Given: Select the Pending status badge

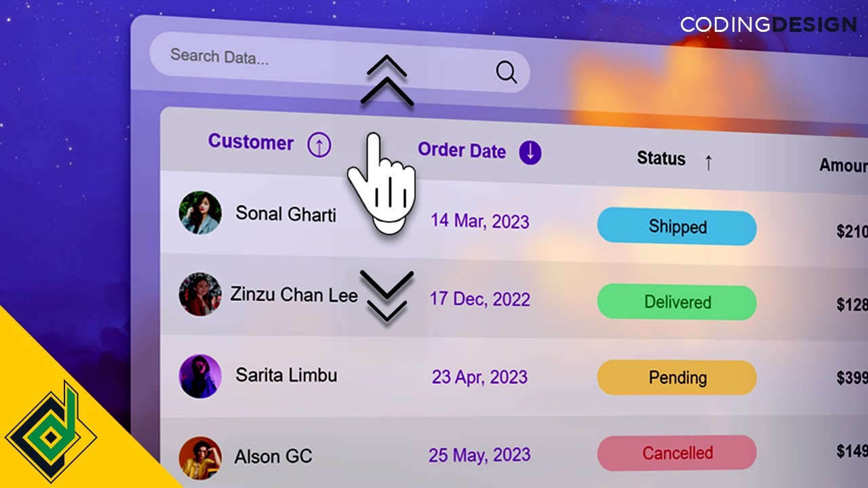Looking at the screenshot, I should [x=677, y=378].
